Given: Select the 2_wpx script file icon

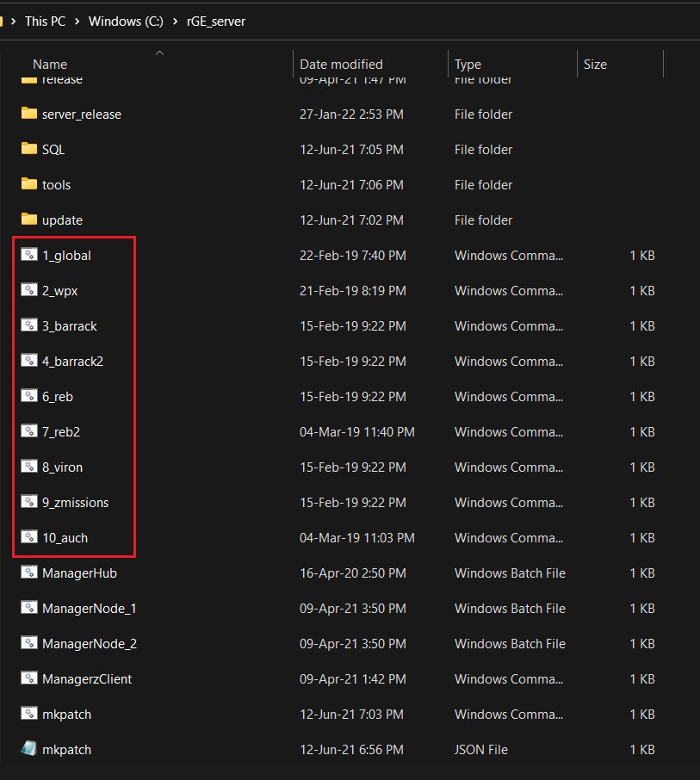Looking at the screenshot, I should (29, 290).
